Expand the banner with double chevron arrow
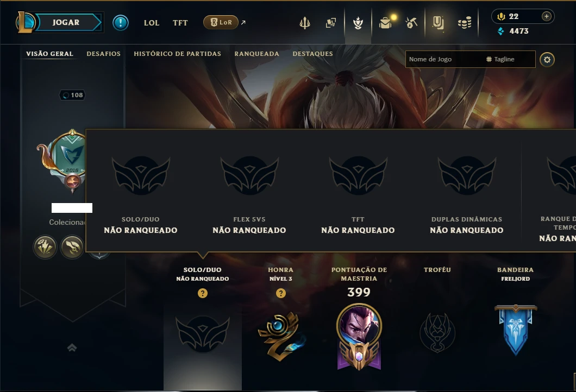Viewport: 576px width, 392px height. coord(72,347)
